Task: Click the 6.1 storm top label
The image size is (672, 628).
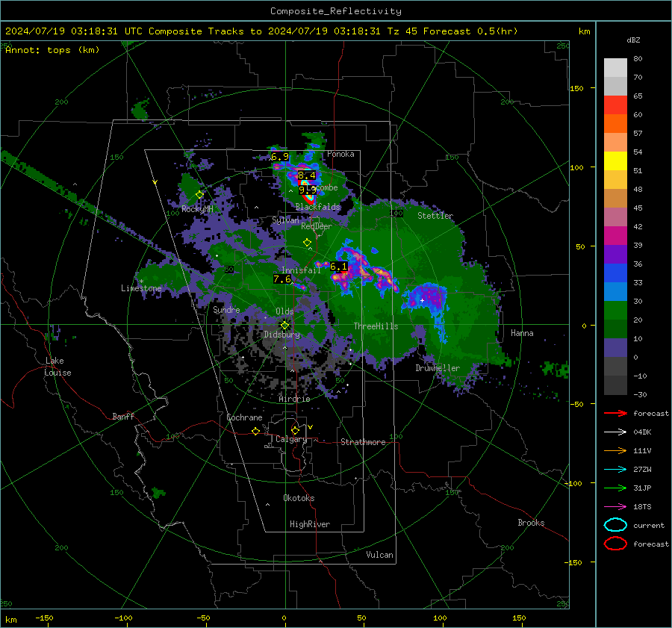Action: (338, 267)
